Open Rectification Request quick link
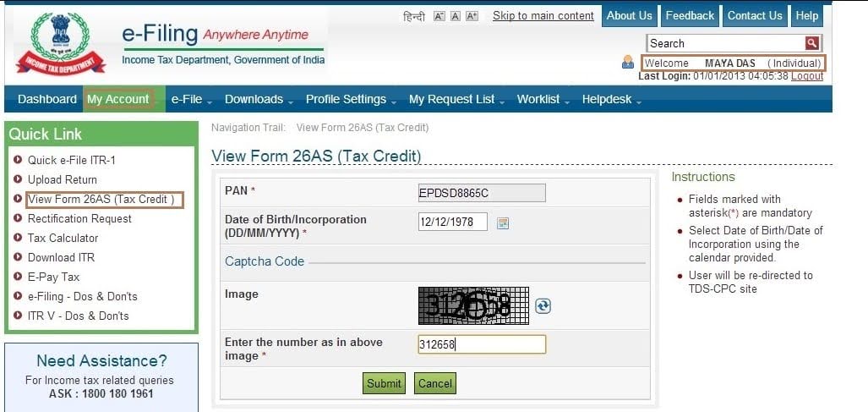Image resolution: width=868 pixels, height=412 pixels. pyautogui.click(x=79, y=219)
